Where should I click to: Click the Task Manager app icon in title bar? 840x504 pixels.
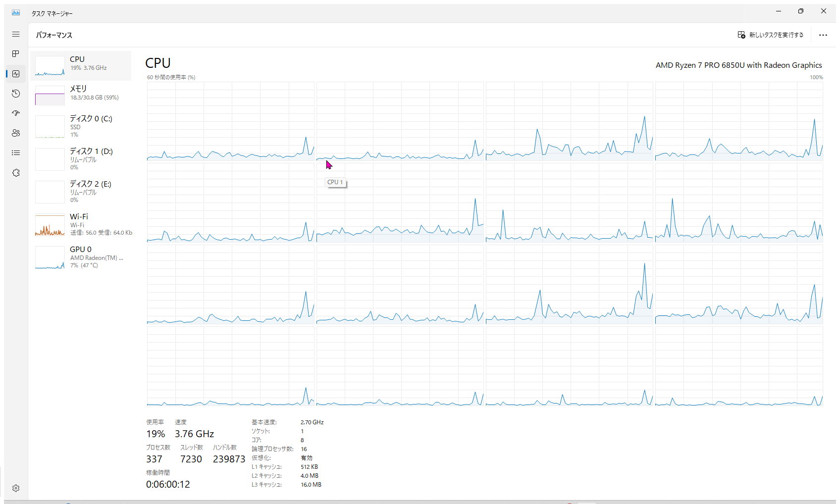coord(16,12)
